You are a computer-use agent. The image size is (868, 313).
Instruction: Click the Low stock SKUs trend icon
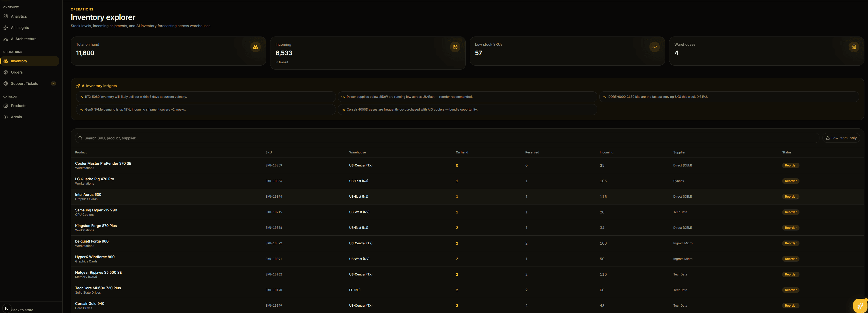(654, 47)
